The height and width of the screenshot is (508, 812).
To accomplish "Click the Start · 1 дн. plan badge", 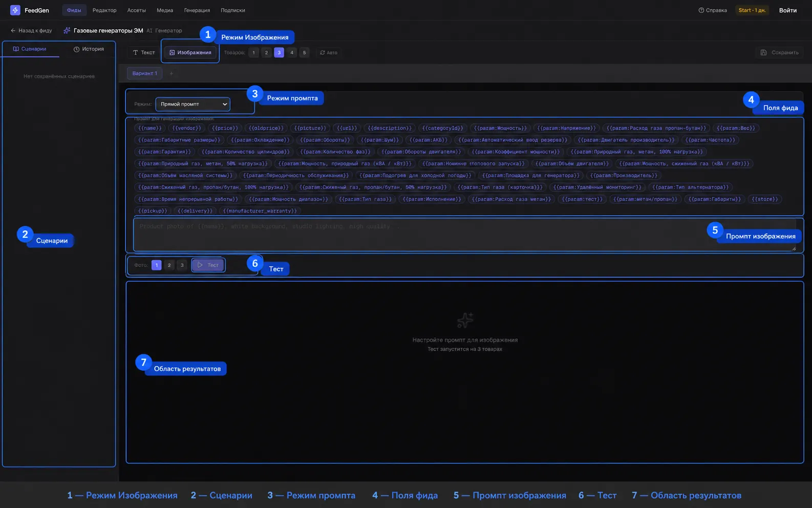I will (x=752, y=10).
